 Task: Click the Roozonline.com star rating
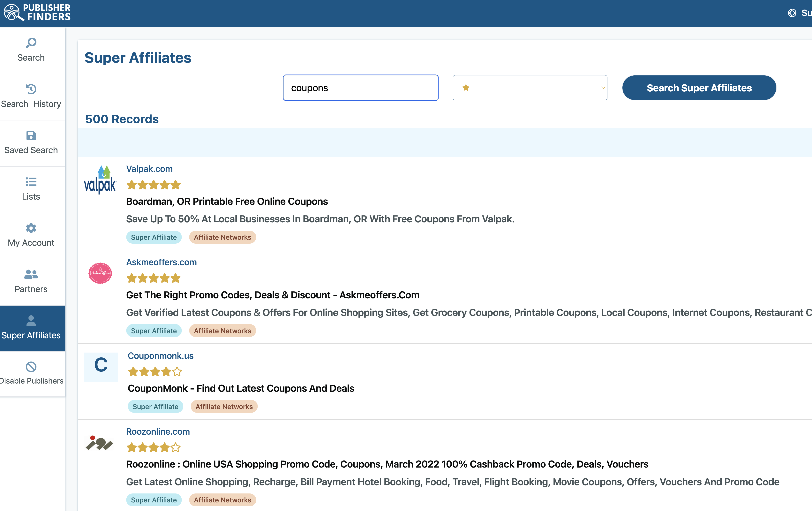coord(154,448)
